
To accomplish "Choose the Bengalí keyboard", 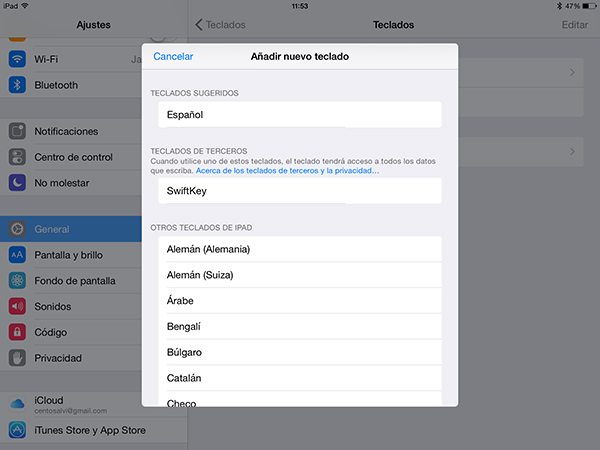I will [300, 326].
